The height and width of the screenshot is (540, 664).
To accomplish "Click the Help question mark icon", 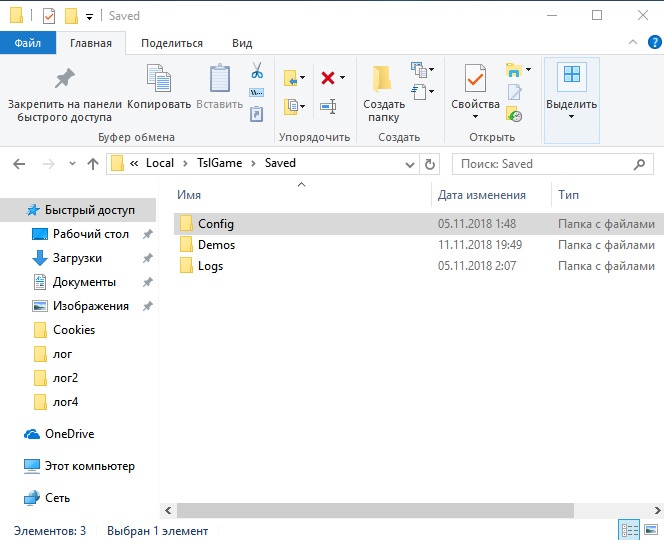I will point(655,42).
